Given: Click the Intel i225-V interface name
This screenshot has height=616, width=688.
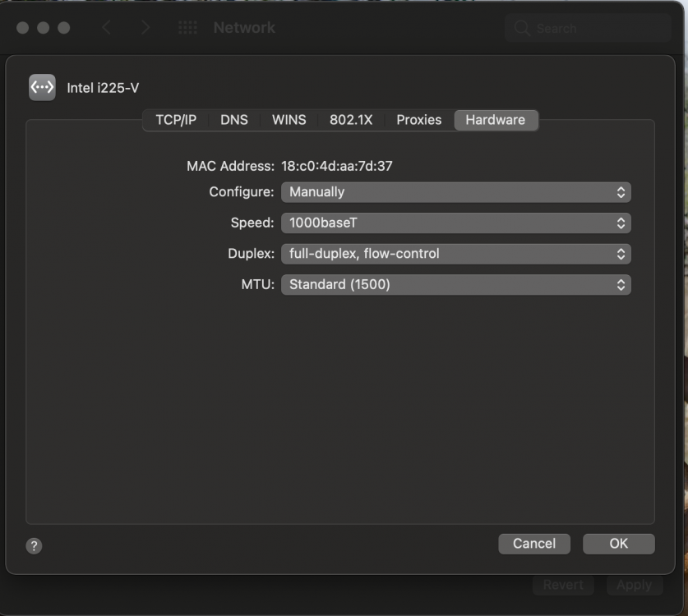Looking at the screenshot, I should 103,88.
